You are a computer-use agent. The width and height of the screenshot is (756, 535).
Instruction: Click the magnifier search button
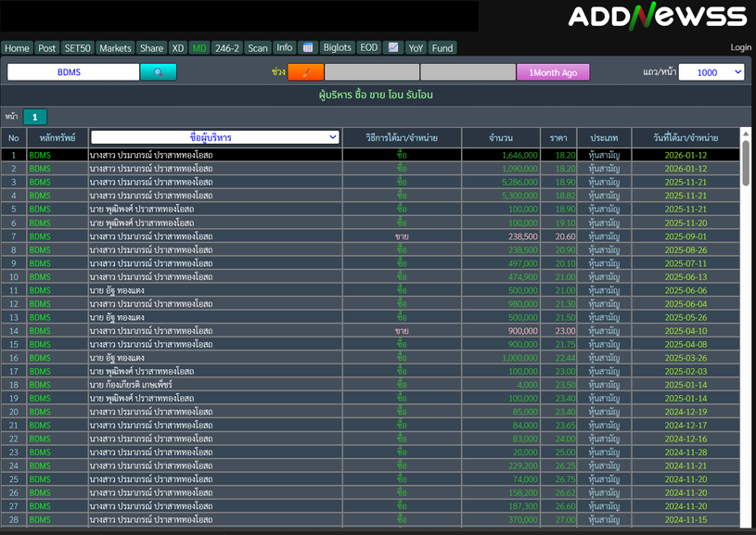coord(158,72)
